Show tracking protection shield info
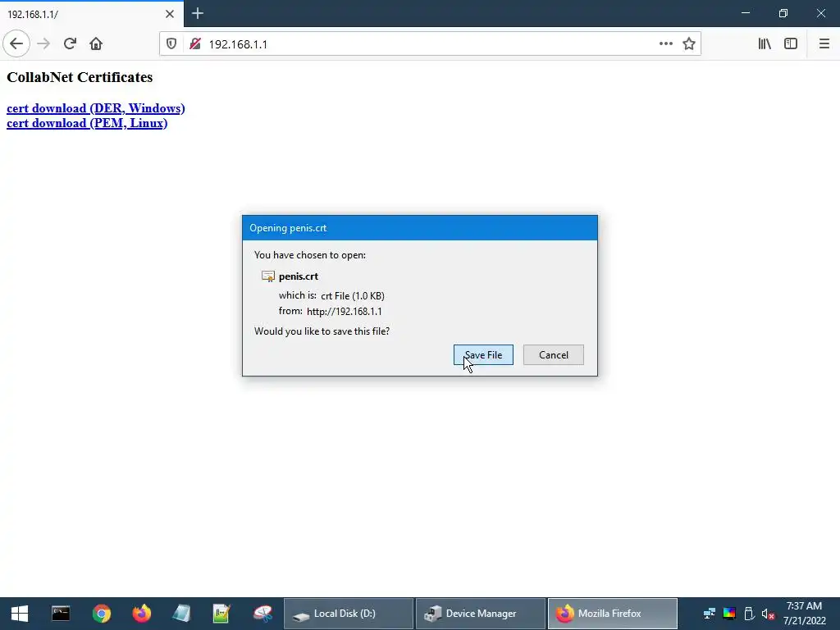This screenshot has height=630, width=840. [171, 44]
